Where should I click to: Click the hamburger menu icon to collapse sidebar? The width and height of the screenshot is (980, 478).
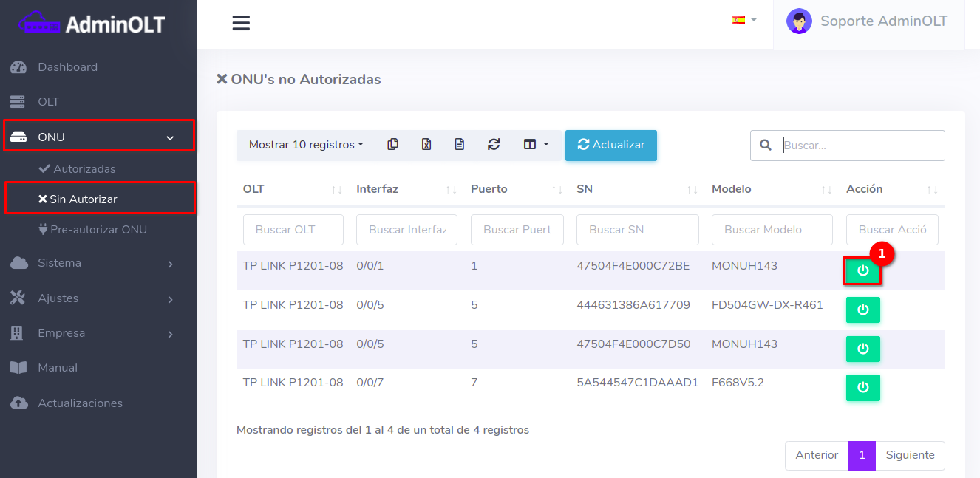coord(241,23)
